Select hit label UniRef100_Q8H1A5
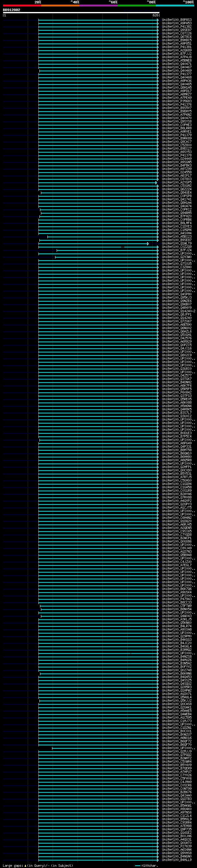Viewport: 197px width, 868px height. 177,88
